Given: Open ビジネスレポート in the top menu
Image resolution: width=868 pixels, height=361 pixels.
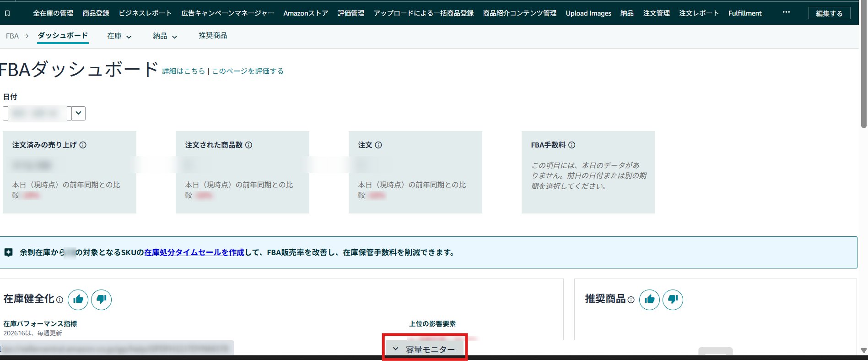Looking at the screenshot, I should [145, 13].
